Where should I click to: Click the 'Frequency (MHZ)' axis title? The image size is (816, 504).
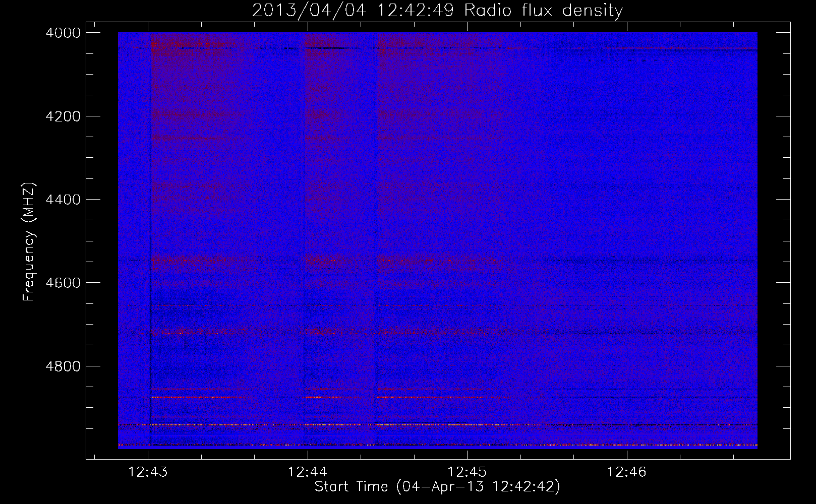[29, 242]
